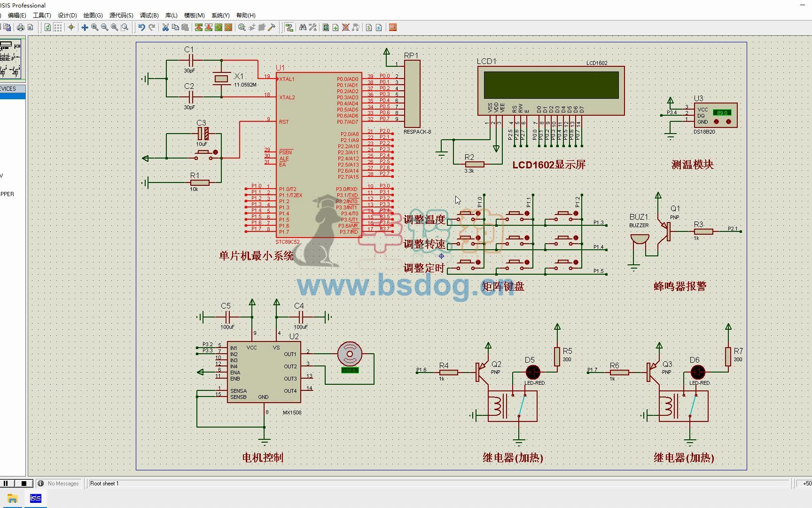Click the Undo arrow
The height and width of the screenshot is (508, 812).
pyautogui.click(x=141, y=27)
